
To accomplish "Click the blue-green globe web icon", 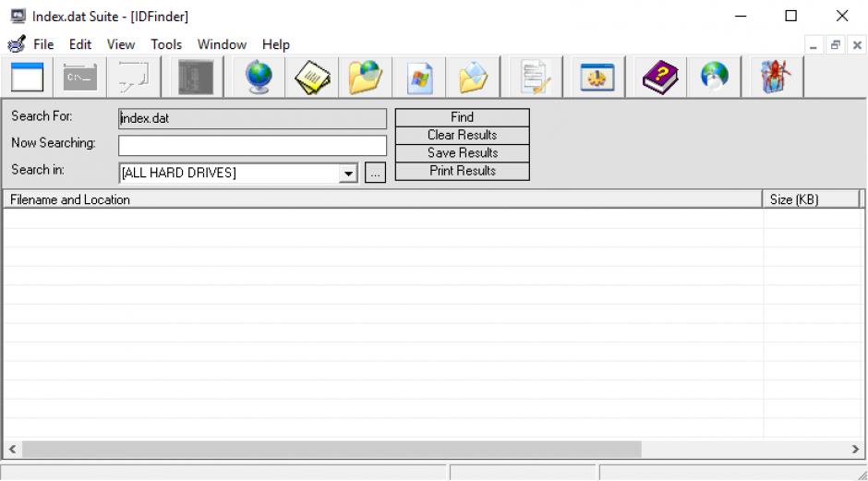I will (714, 76).
